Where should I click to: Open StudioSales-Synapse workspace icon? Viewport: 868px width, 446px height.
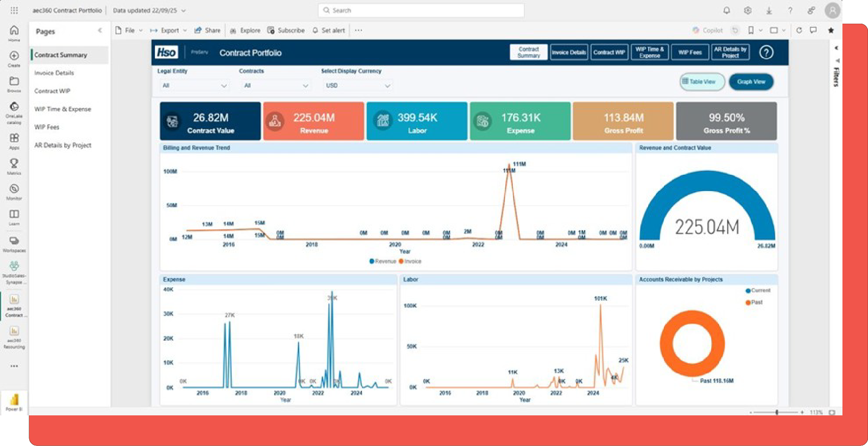coord(14,272)
